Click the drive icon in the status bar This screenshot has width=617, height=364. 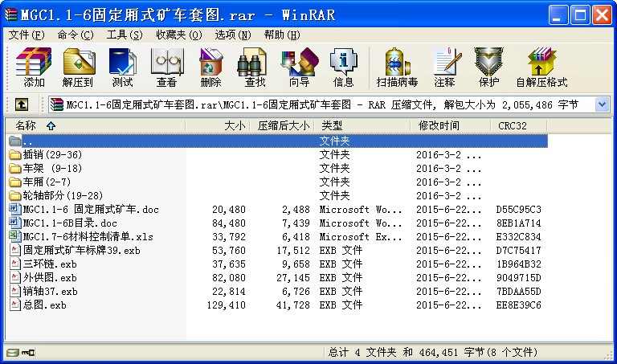[x=13, y=352]
